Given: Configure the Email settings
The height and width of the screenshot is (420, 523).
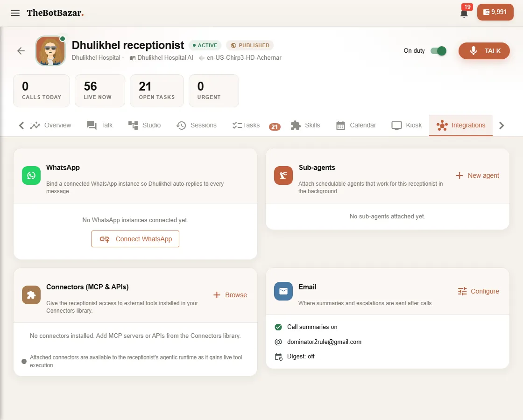Looking at the screenshot, I should [479, 291].
